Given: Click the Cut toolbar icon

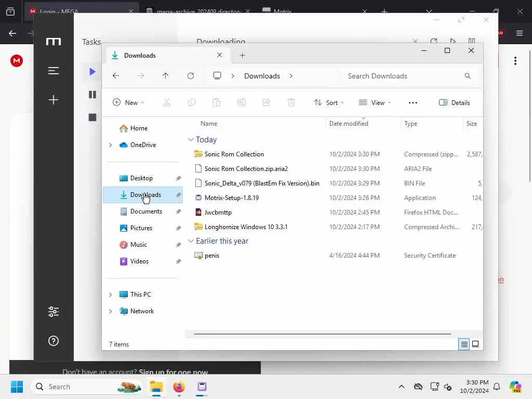Looking at the screenshot, I should tap(167, 102).
